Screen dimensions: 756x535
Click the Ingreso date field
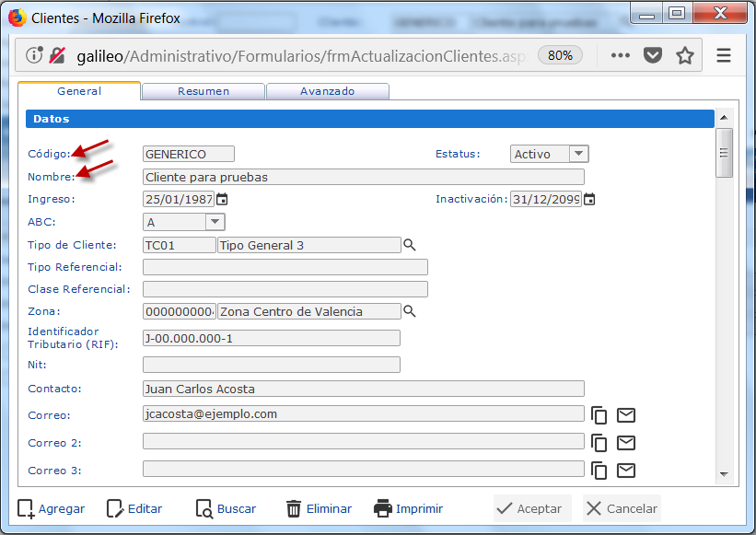(x=179, y=199)
